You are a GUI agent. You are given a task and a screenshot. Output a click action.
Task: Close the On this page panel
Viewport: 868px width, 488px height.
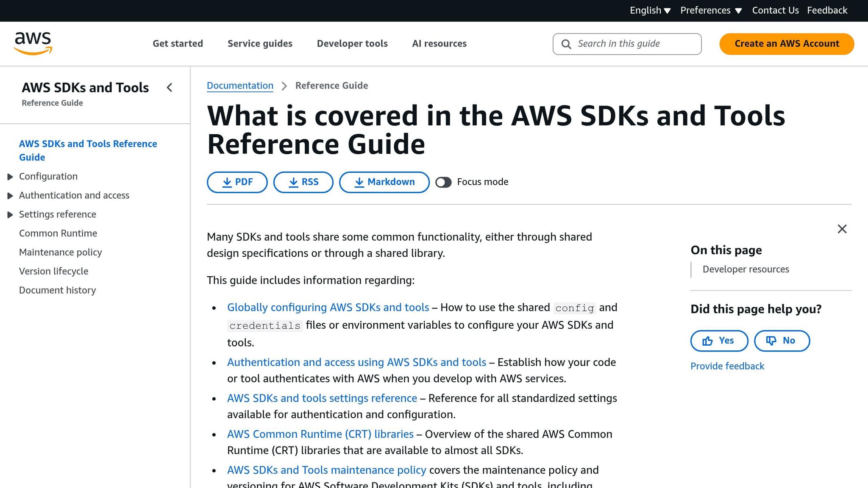click(x=842, y=229)
